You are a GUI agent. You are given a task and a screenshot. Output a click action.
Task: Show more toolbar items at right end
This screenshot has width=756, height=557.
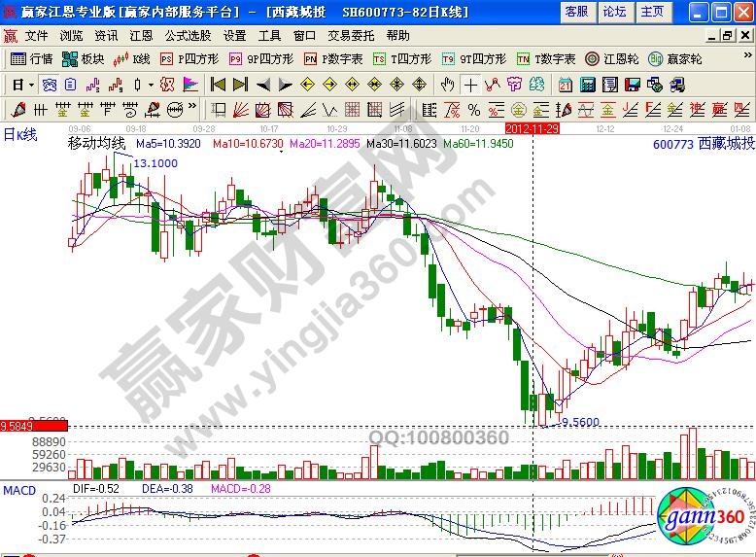(x=747, y=58)
